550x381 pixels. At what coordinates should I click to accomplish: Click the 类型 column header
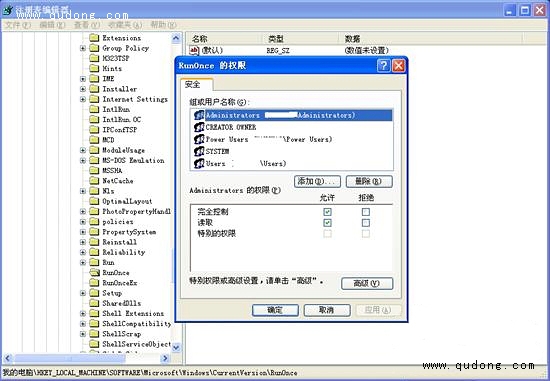coord(300,39)
